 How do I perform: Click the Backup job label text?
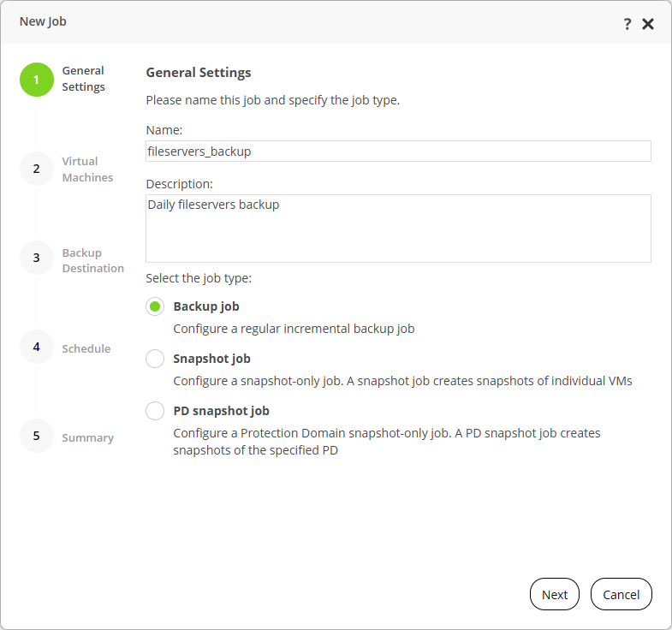[206, 306]
